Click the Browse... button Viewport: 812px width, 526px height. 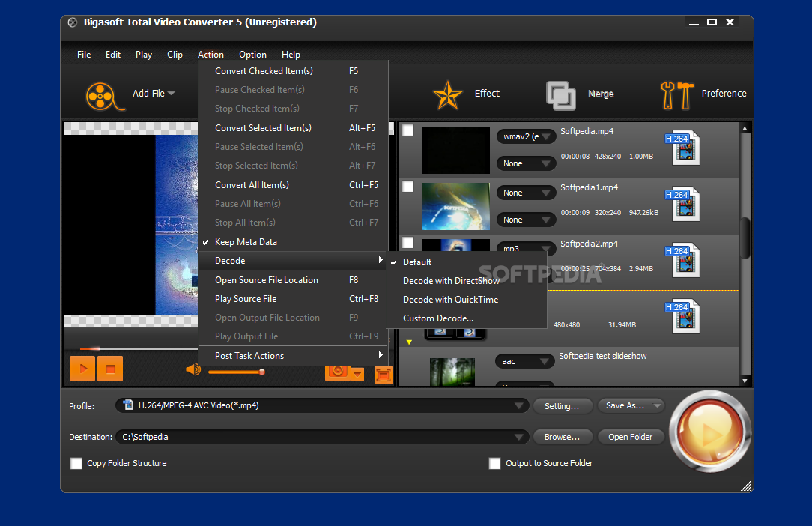pos(562,438)
